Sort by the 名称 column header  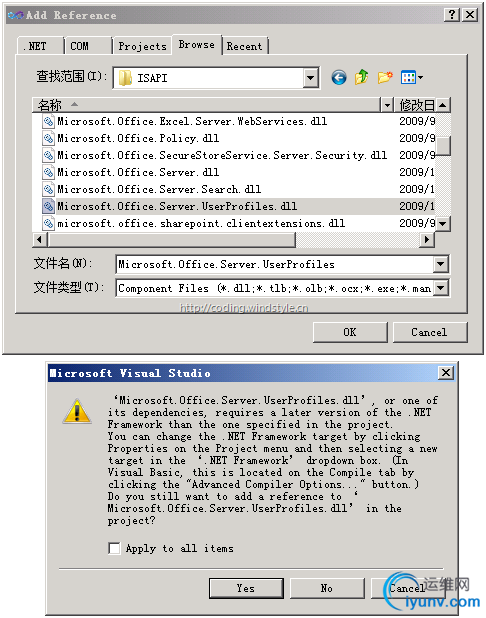pos(207,105)
